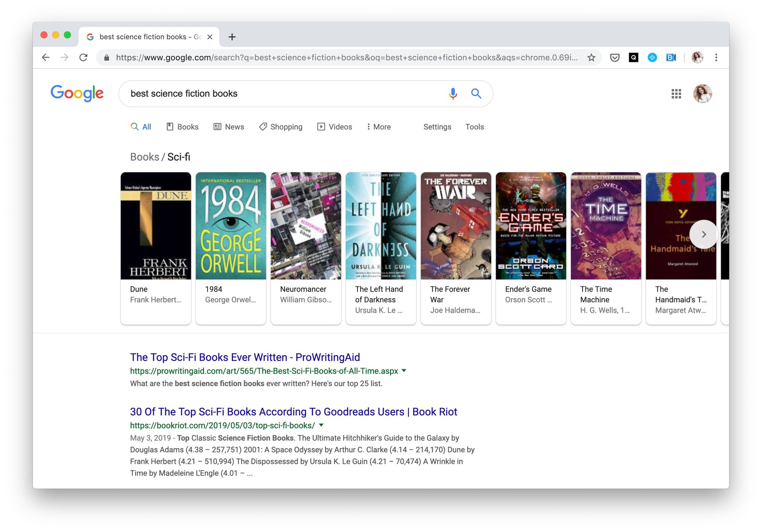This screenshot has width=762, height=532.
Task: Click the prowritingaid.com green URL
Action: tap(264, 371)
